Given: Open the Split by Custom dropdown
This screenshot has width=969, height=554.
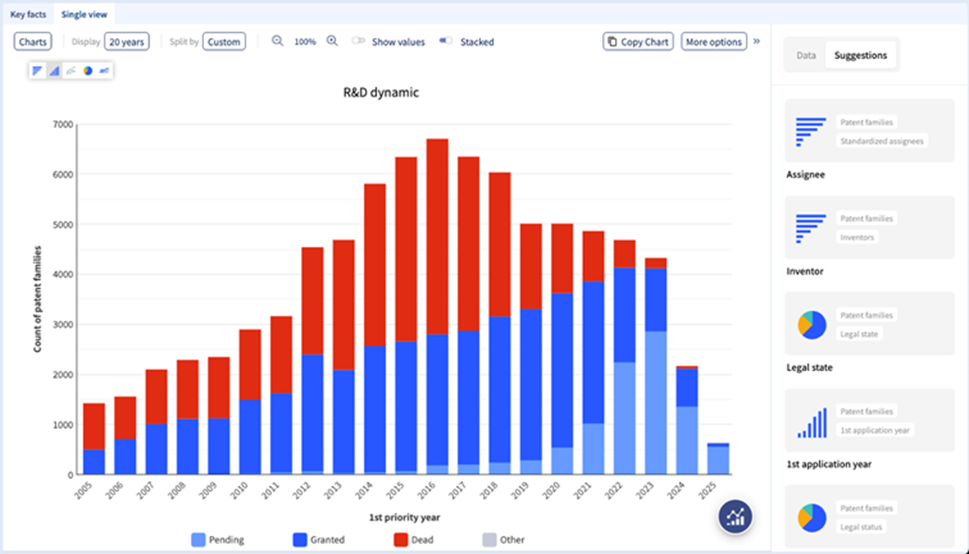Looking at the screenshot, I should click(224, 42).
